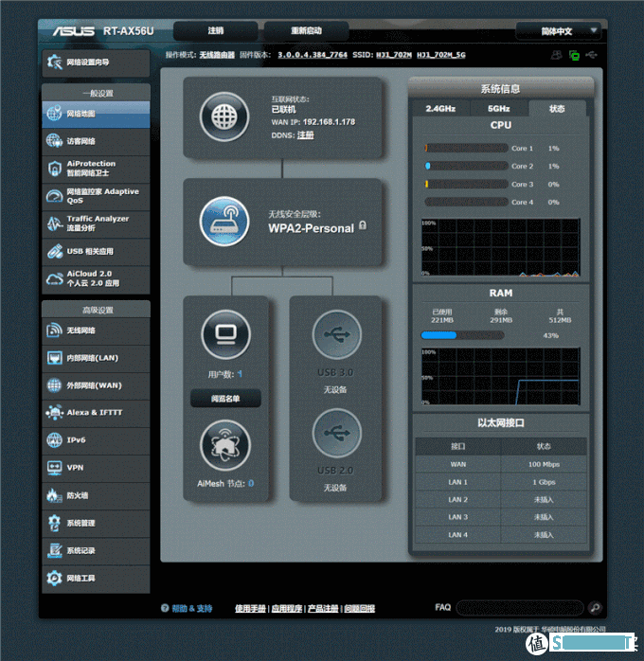This screenshot has height=661, width=644.
Task: Click the 注销 logout button
Action: (x=215, y=30)
